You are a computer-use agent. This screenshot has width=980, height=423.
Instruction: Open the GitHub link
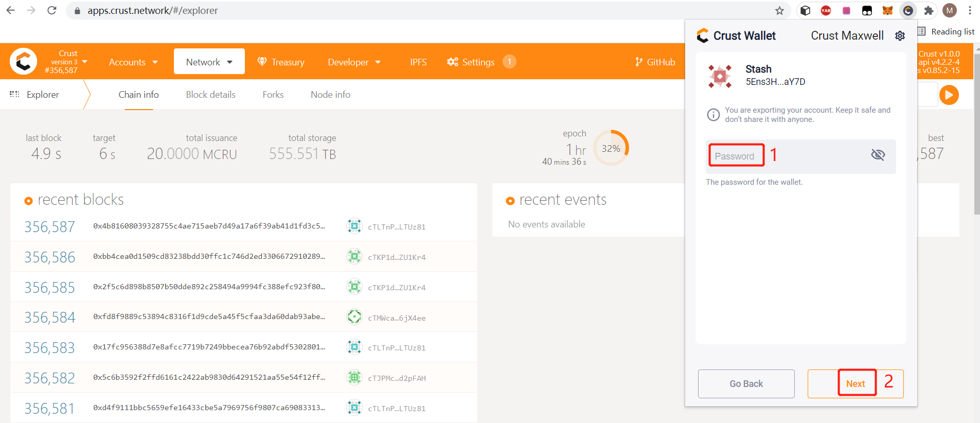(x=655, y=62)
